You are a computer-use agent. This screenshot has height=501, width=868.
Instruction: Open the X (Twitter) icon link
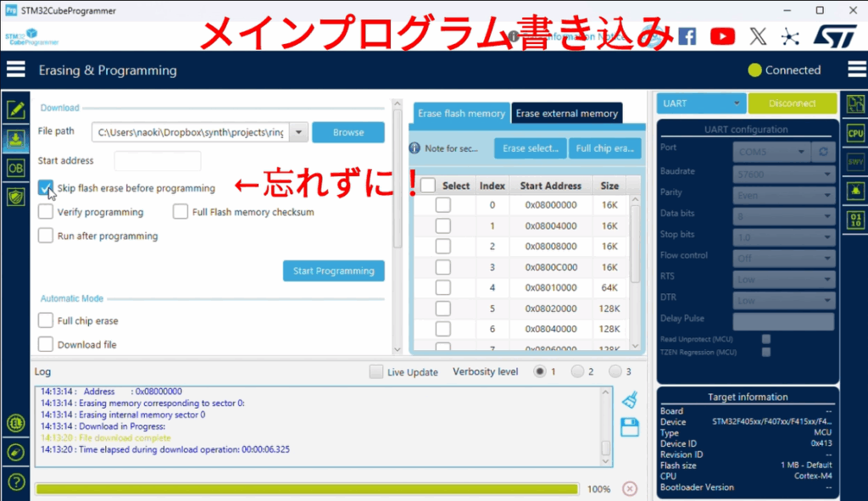[759, 36]
